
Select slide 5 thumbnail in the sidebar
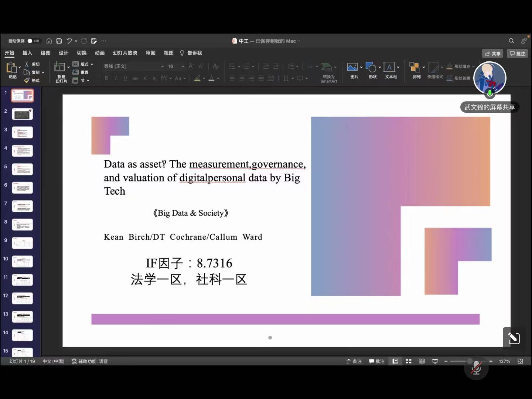23,169
